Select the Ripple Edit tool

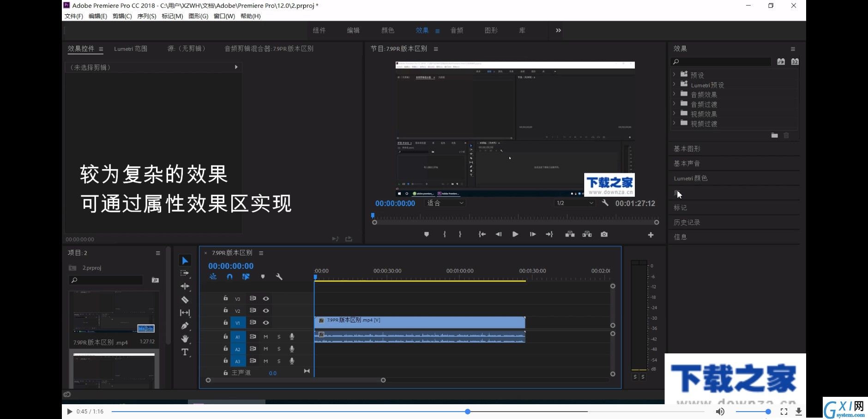pyautogui.click(x=185, y=286)
